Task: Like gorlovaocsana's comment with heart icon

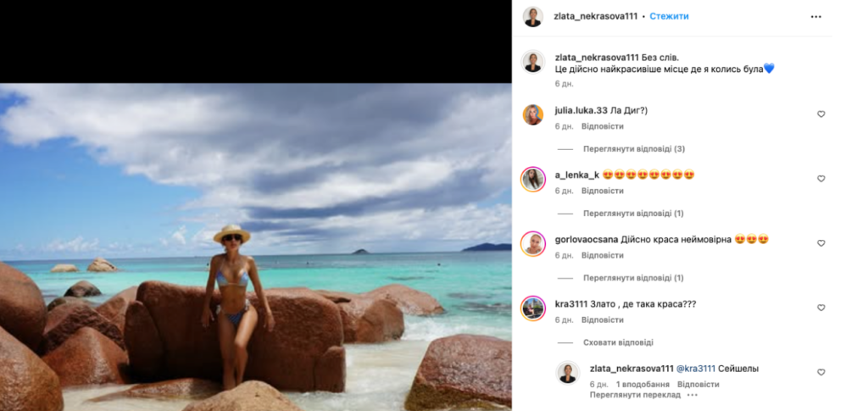Action: tap(821, 243)
